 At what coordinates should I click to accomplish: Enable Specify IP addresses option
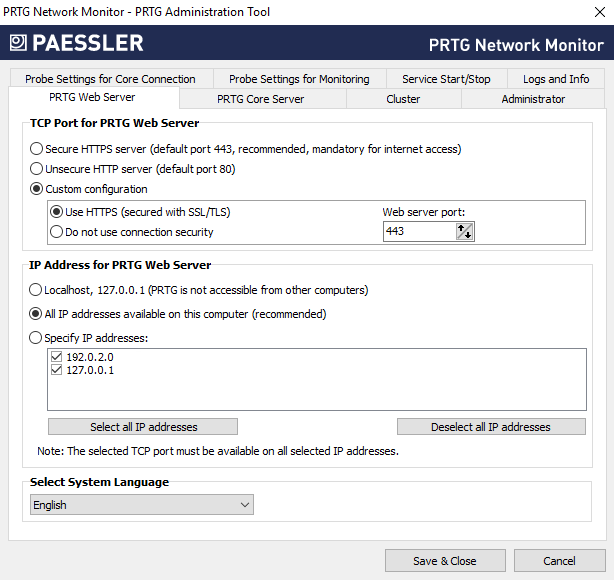[x=37, y=338]
